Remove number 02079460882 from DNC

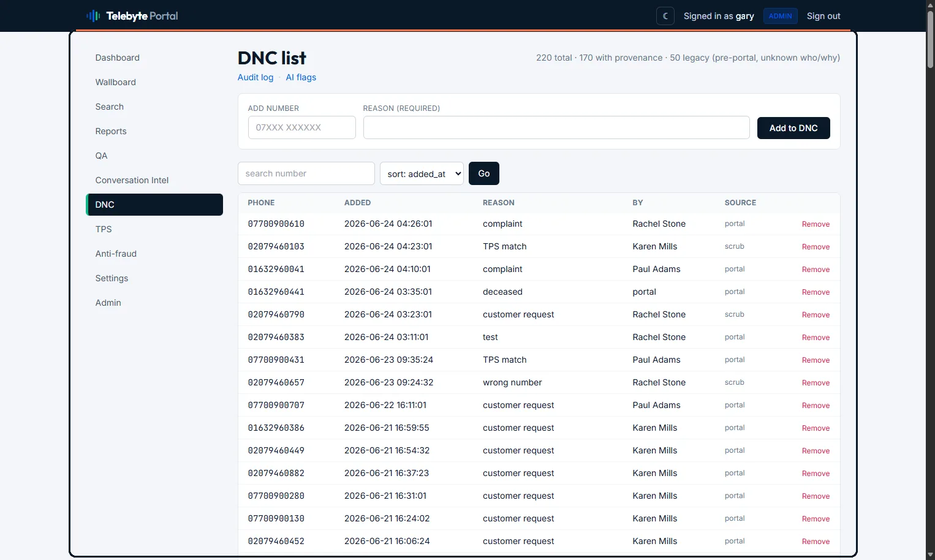pyautogui.click(x=816, y=474)
